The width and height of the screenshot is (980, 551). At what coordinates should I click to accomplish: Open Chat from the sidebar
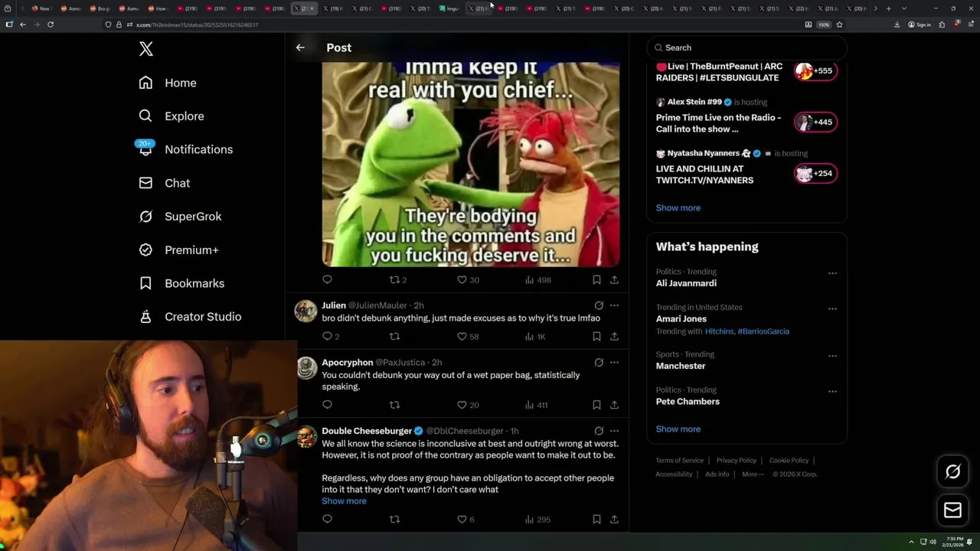165,183
